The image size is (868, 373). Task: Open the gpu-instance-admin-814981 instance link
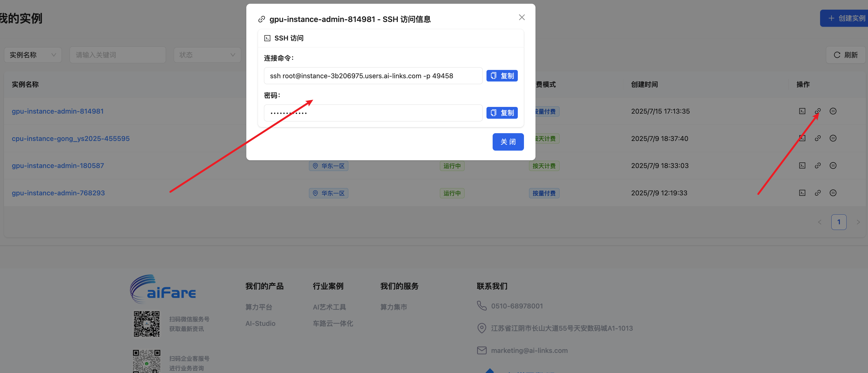(x=58, y=111)
